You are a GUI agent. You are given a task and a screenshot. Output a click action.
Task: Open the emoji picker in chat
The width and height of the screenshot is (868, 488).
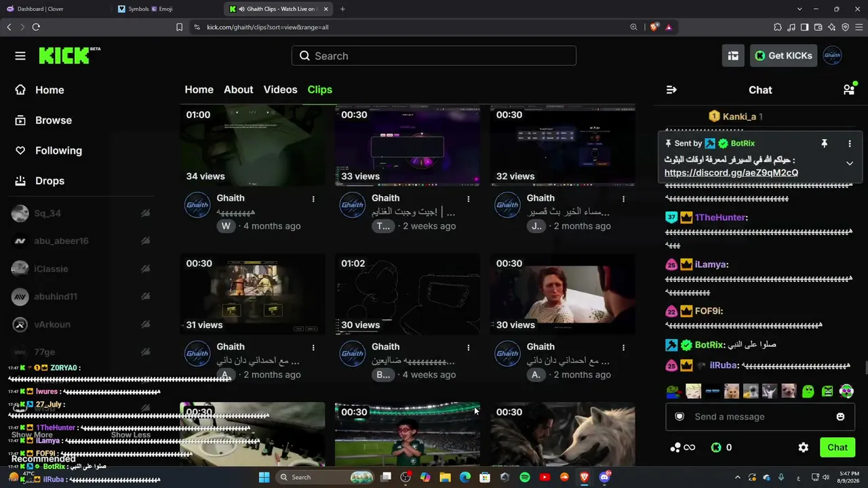(x=840, y=417)
